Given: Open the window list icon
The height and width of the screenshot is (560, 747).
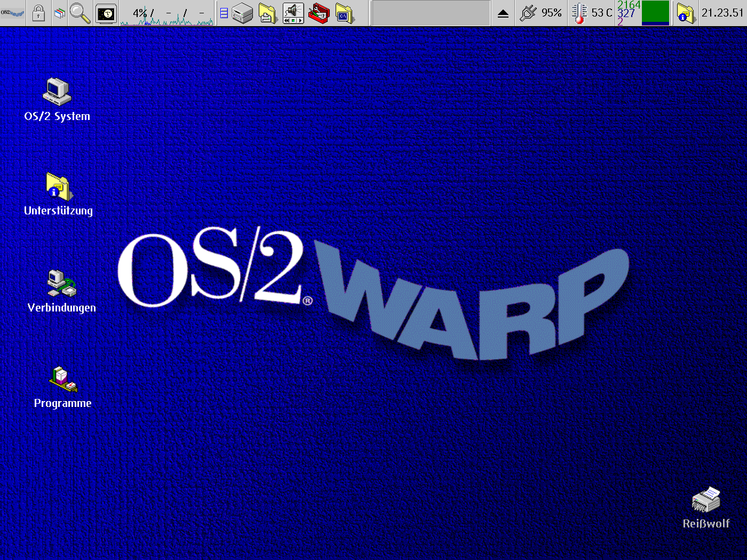Looking at the screenshot, I should pyautogui.click(x=60, y=13).
